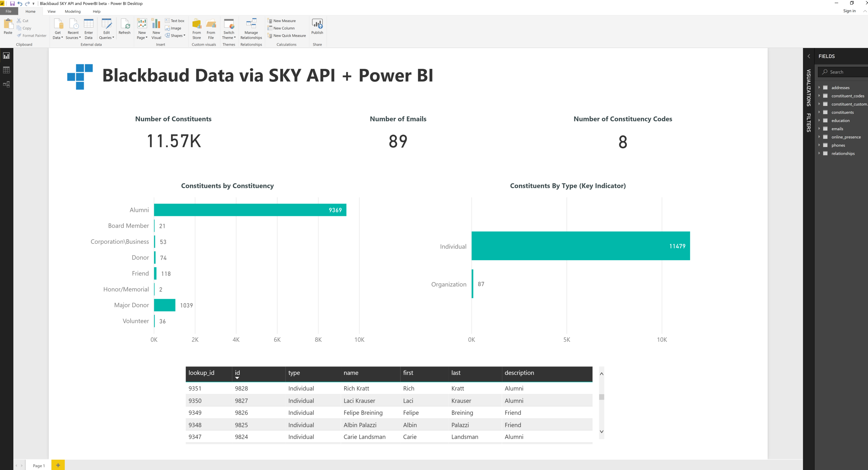Image resolution: width=868 pixels, height=470 pixels.
Task: Click the Copy command
Action: tap(24, 28)
